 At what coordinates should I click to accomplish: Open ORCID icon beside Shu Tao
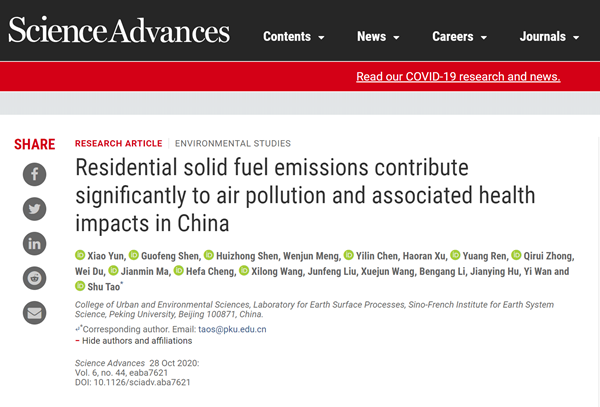(x=81, y=286)
